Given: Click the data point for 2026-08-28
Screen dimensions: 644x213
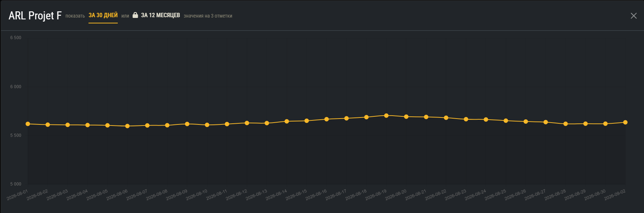Looking at the screenshot, I should pos(566,124).
